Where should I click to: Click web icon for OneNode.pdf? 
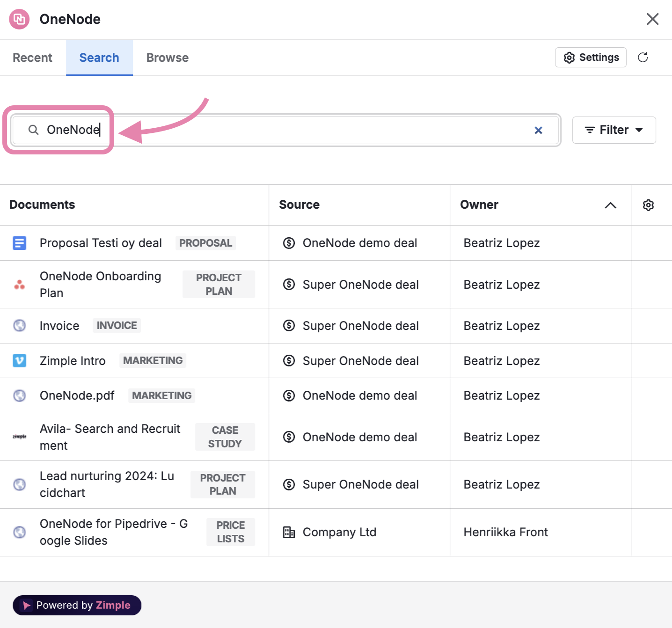point(19,396)
